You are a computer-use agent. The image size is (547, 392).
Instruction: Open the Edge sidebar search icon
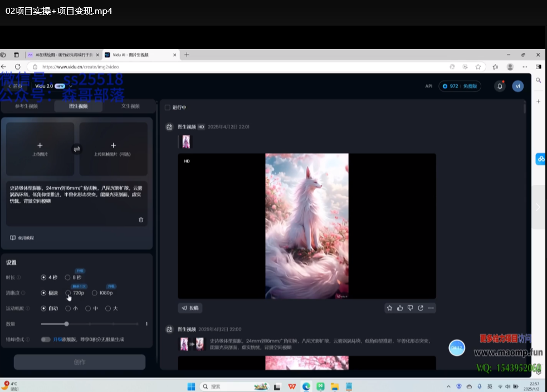coord(538,80)
